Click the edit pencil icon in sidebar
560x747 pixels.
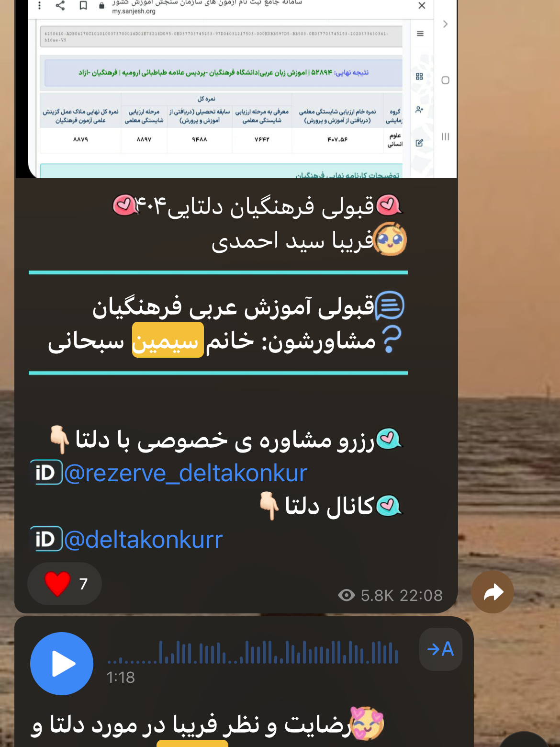click(x=419, y=143)
